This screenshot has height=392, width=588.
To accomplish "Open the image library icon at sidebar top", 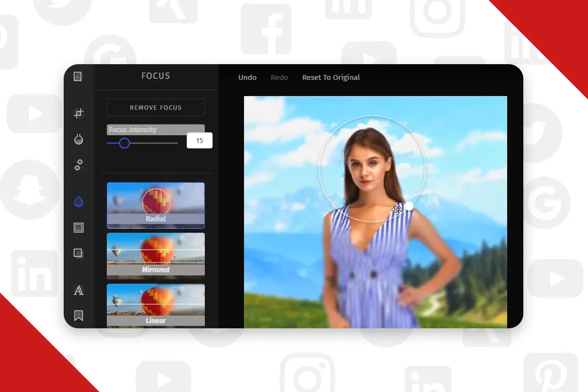I will click(78, 76).
